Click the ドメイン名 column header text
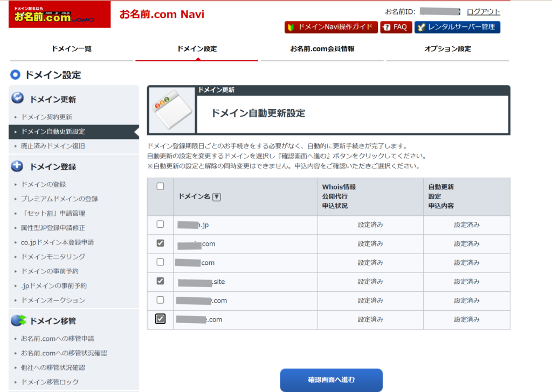The width and height of the screenshot is (552, 392). tap(194, 197)
